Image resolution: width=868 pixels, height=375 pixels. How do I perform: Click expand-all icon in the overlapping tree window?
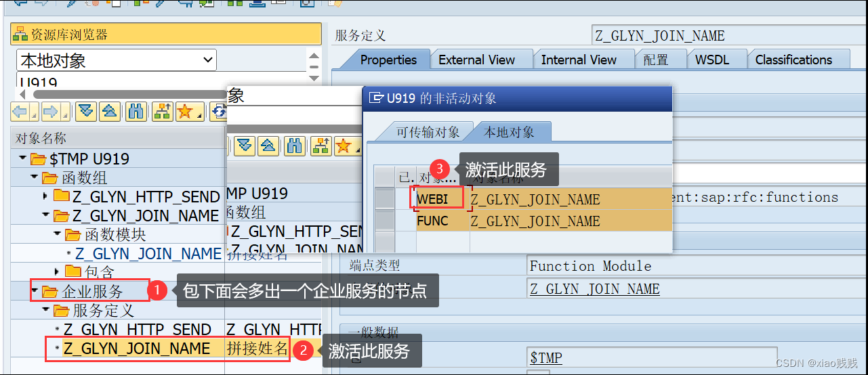(245, 145)
